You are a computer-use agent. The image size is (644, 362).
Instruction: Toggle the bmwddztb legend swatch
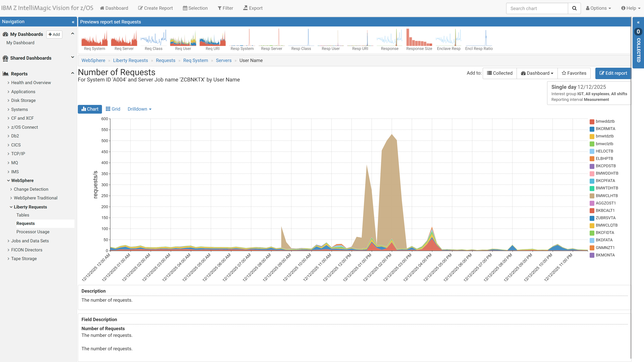[592, 122]
